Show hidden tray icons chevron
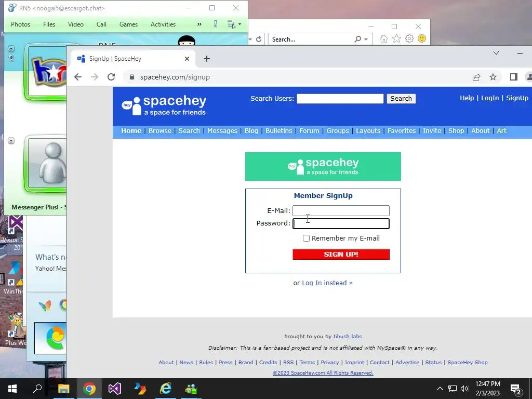The image size is (532, 399). [x=440, y=389]
